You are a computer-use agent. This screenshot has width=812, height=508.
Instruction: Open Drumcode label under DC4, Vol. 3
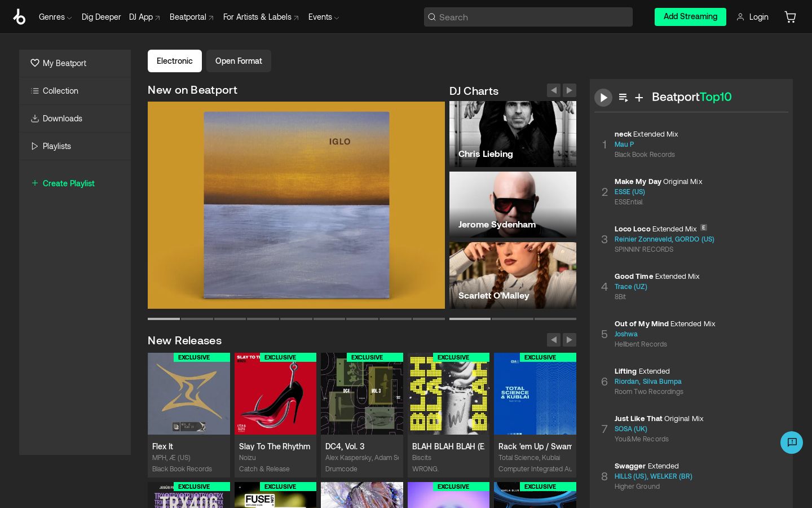coord(341,469)
